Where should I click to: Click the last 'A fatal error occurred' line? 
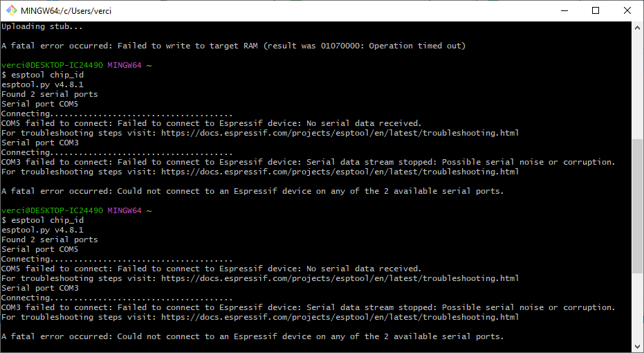252,336
